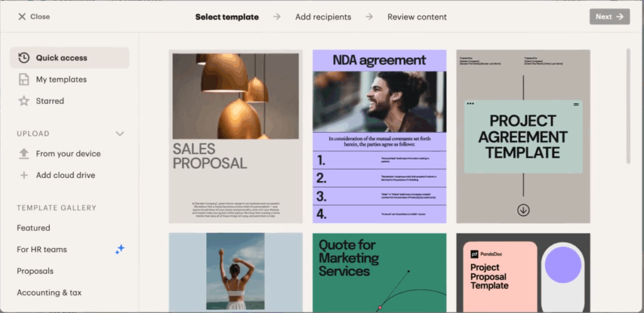
Task: Choose the NDA agreement template
Action: click(x=379, y=136)
